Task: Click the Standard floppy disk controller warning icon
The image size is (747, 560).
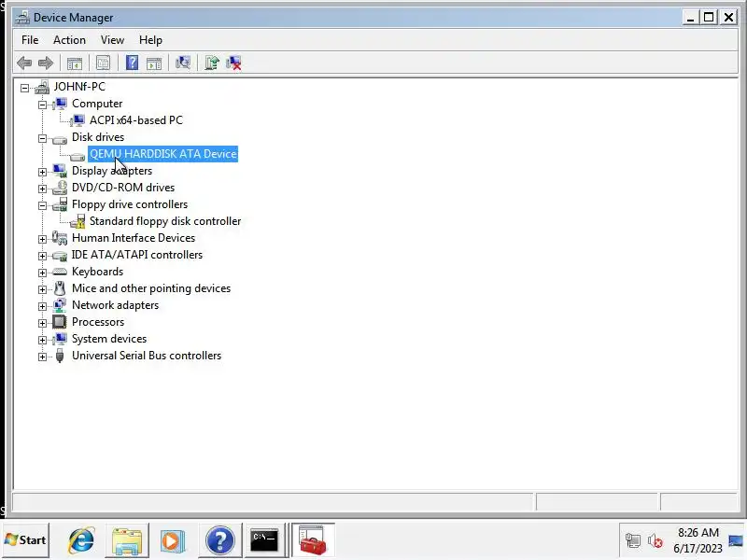Action: (x=78, y=221)
